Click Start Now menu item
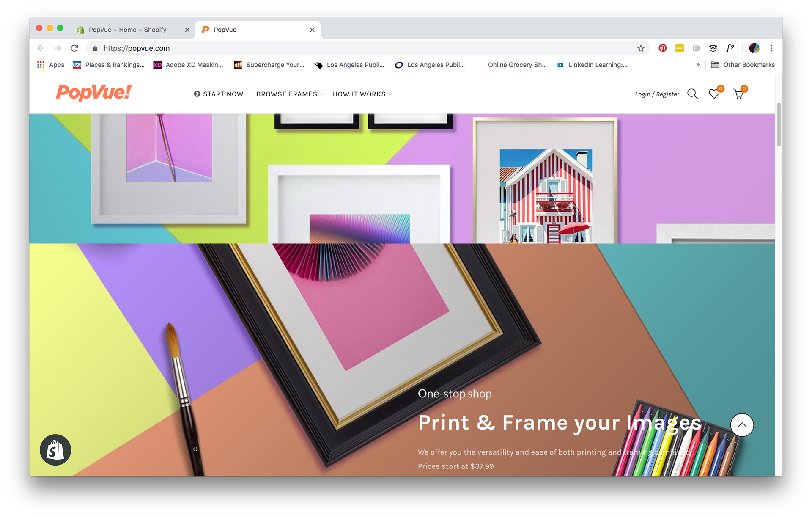 219,94
